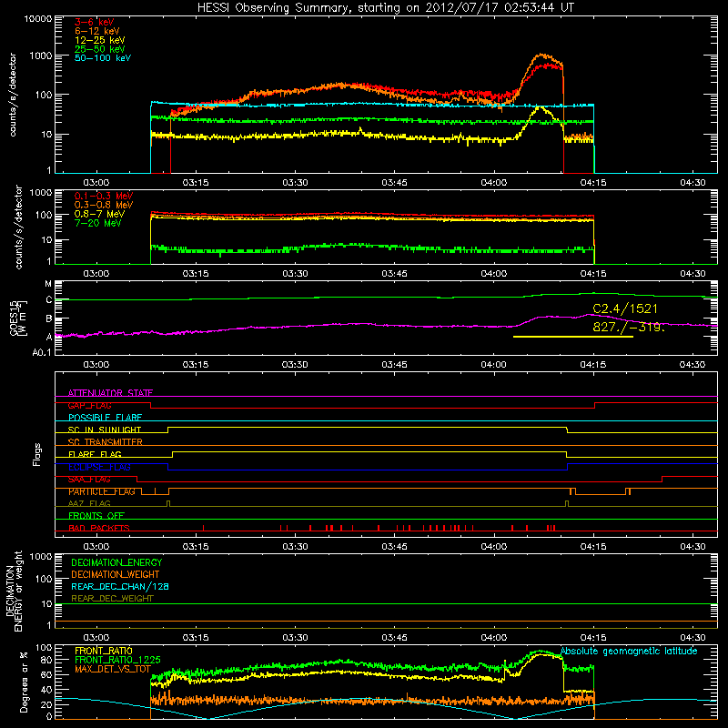Click the REAR_DEC_CHAN/128 legend label
Image resolution: width=728 pixels, height=728 pixels.
[120, 586]
